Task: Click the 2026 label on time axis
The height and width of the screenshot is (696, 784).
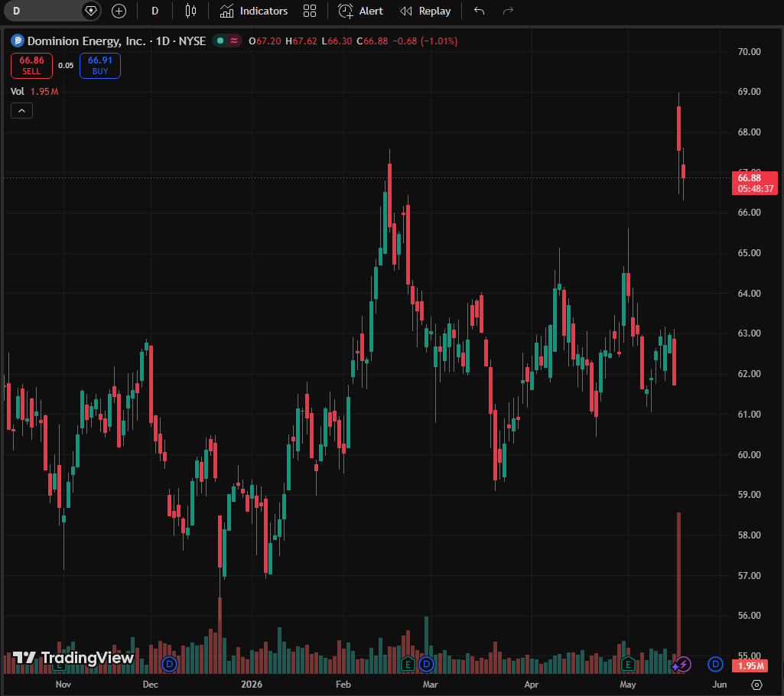Action: click(252, 685)
